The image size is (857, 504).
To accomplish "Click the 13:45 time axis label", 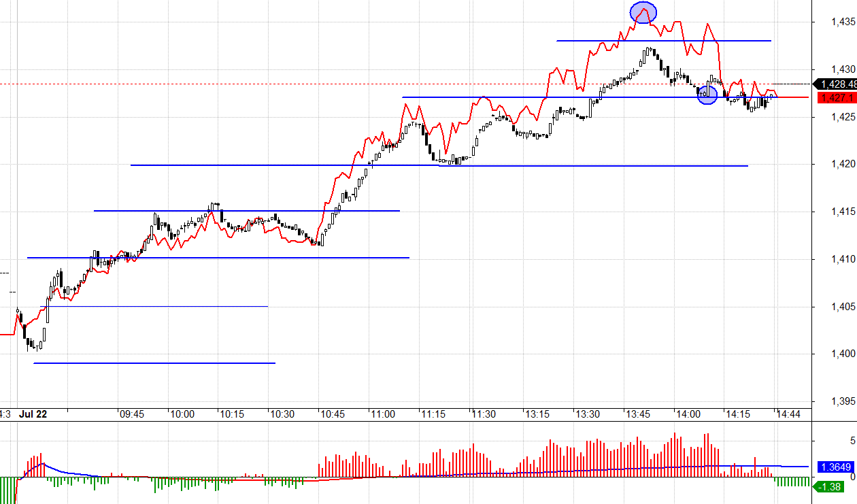I will tap(638, 414).
